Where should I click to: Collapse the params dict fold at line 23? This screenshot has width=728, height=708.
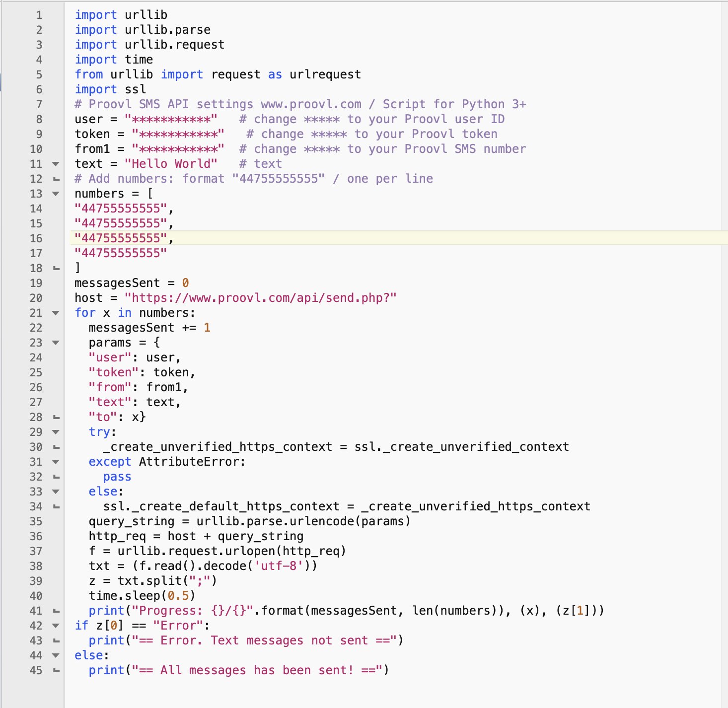coord(56,343)
